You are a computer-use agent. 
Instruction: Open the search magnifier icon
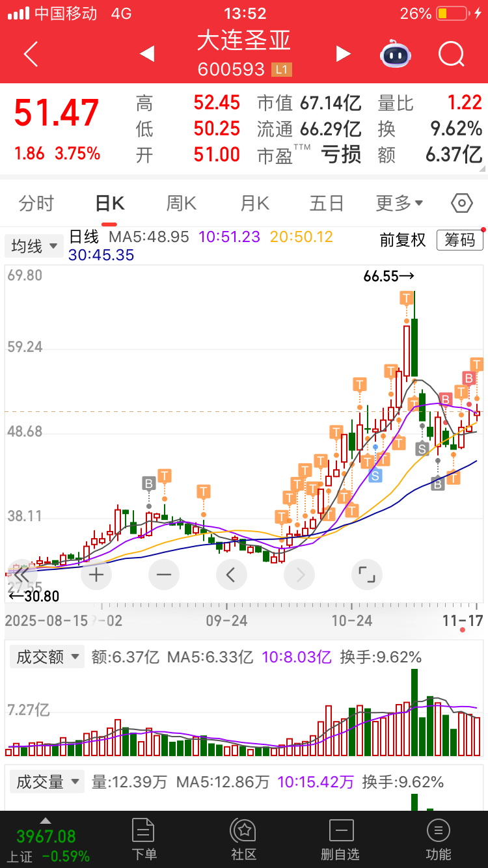coord(452,54)
